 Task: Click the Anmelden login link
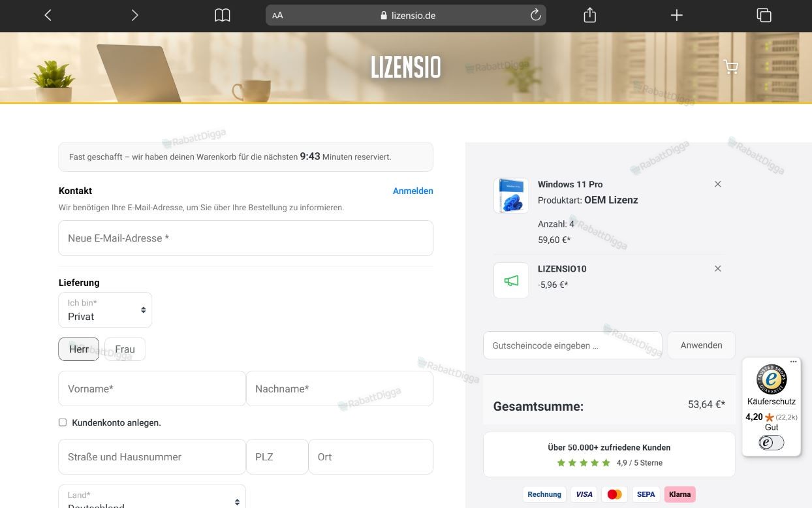coord(413,191)
